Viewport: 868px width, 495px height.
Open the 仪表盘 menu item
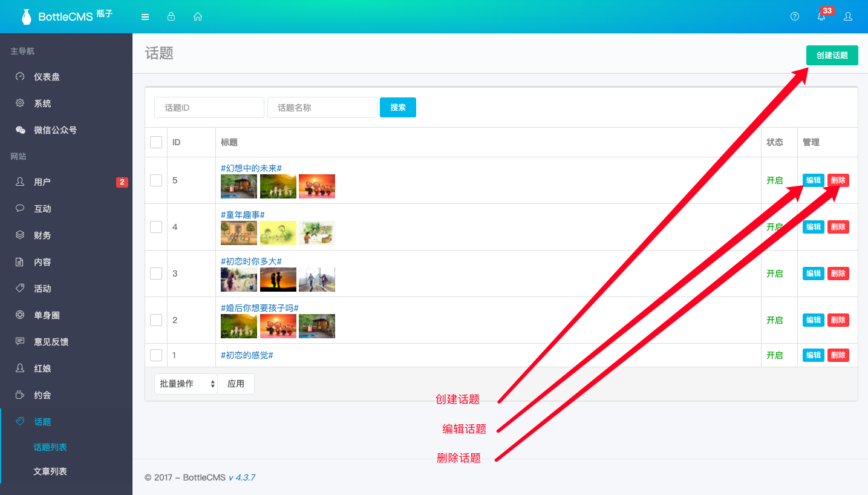[66, 77]
